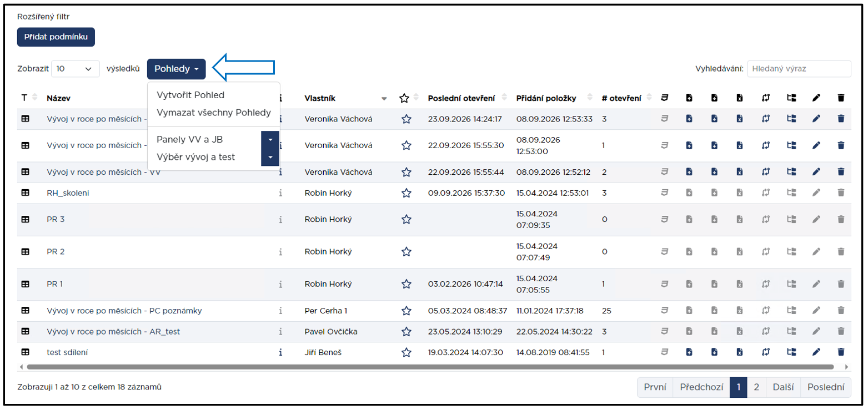The height and width of the screenshot is (410, 868).
Task: Choose Vytvořit Pohled from the menu
Action: point(190,95)
